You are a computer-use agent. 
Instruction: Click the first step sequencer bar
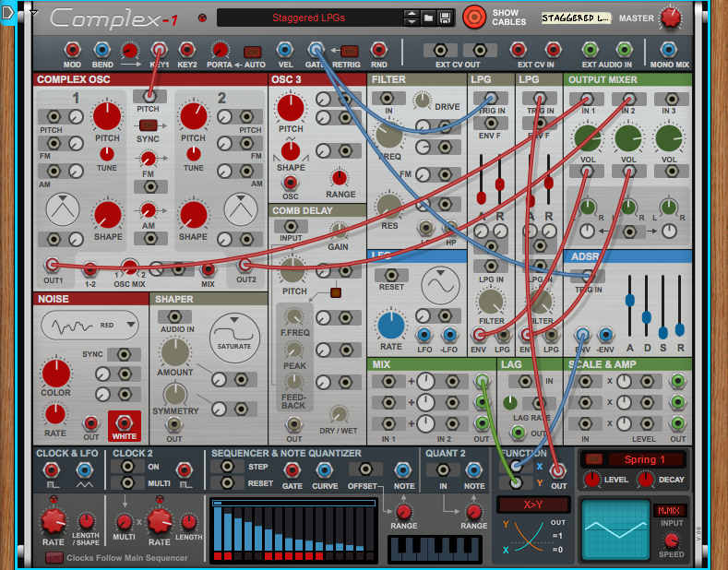[x=218, y=535]
